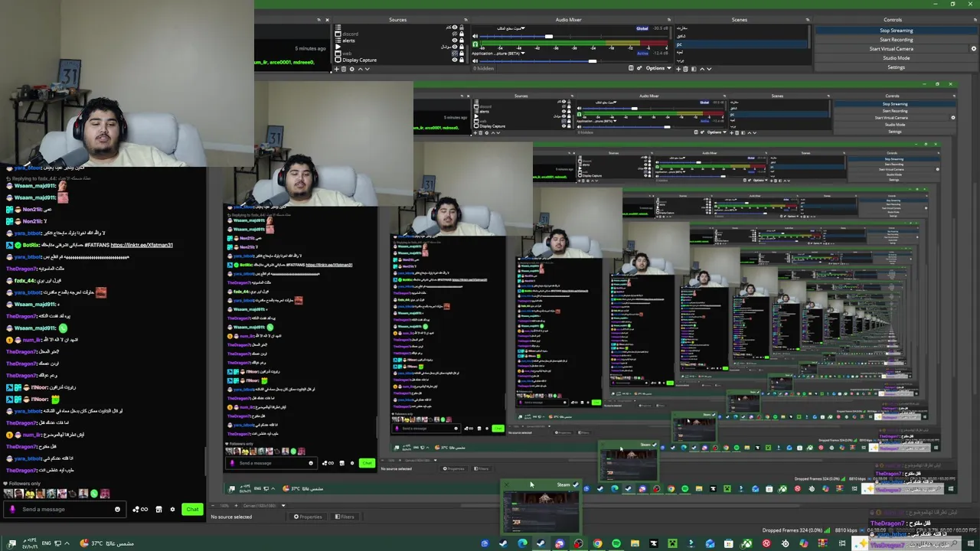Viewport: 980px width, 551px height.
Task: Move source up in main OBS Sources toolbar
Action: (x=361, y=69)
